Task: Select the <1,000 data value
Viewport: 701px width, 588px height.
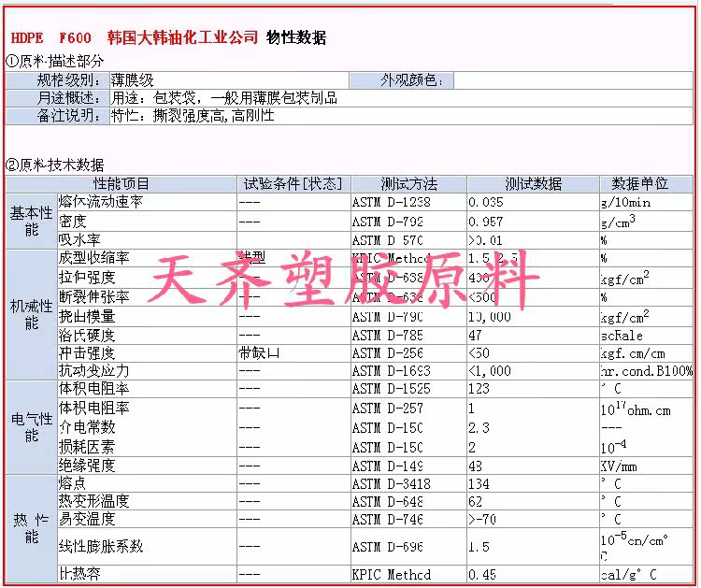Action: coord(490,371)
